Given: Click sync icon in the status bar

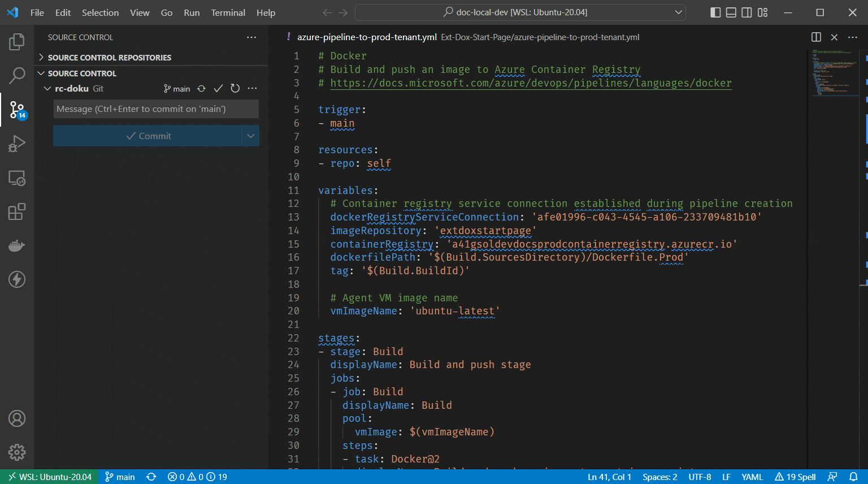Looking at the screenshot, I should click(151, 477).
